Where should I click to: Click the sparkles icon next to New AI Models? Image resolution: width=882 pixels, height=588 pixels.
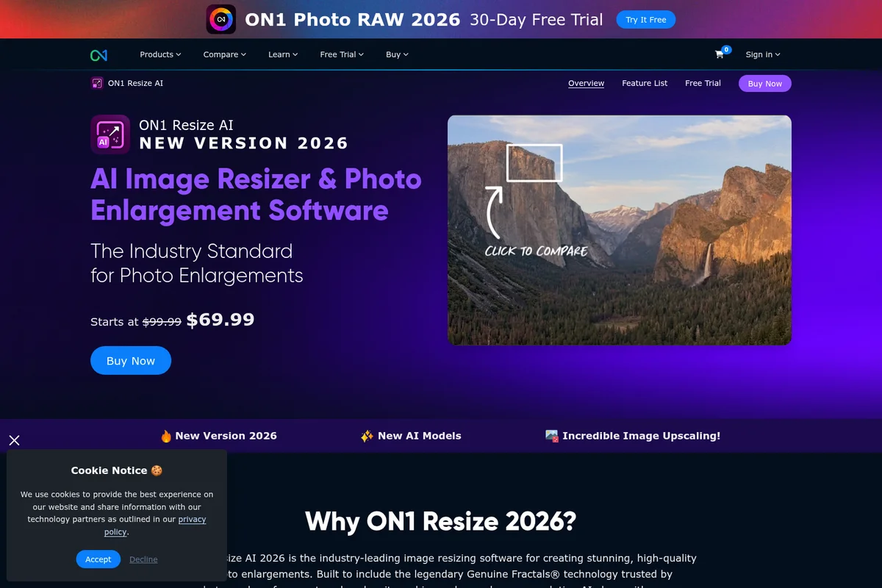(367, 435)
